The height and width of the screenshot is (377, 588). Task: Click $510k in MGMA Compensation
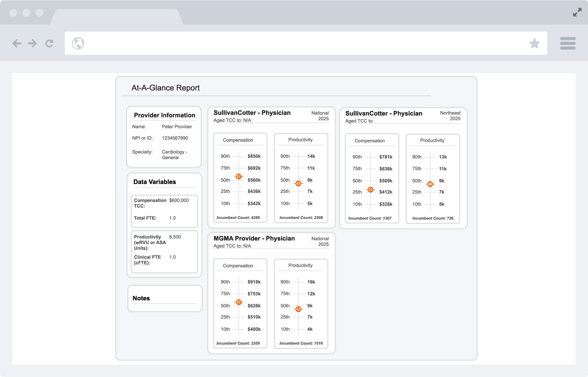click(x=254, y=317)
